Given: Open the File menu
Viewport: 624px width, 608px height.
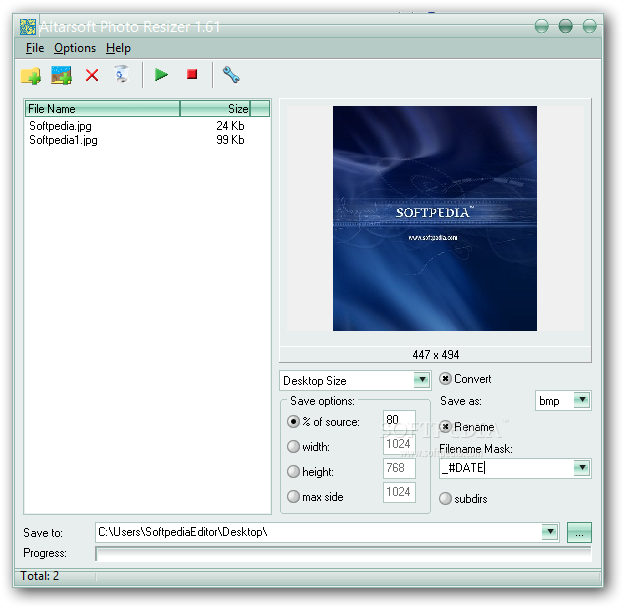Looking at the screenshot, I should (x=35, y=48).
